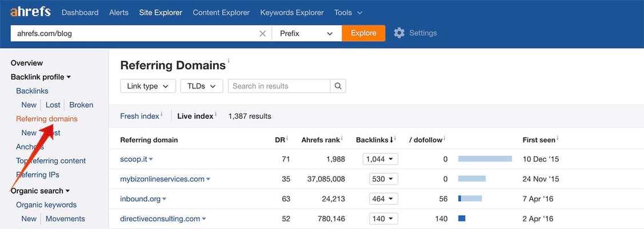The width and height of the screenshot is (644, 229).
Task: Sort by Ahrefs rank column
Action: coord(321,140)
